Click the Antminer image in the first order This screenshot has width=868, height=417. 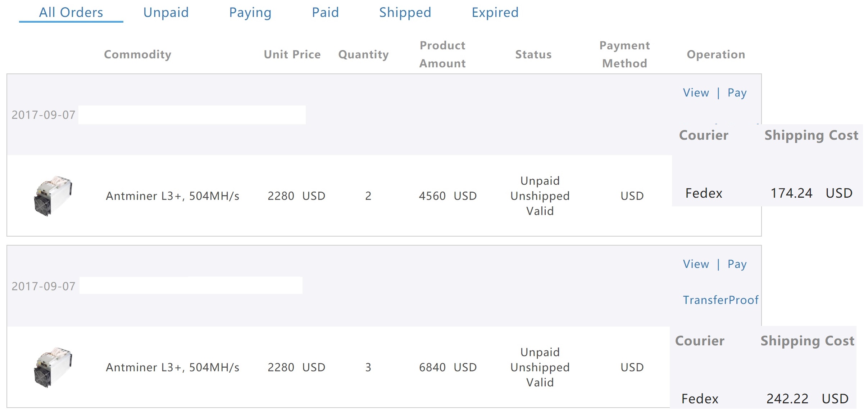(x=53, y=196)
